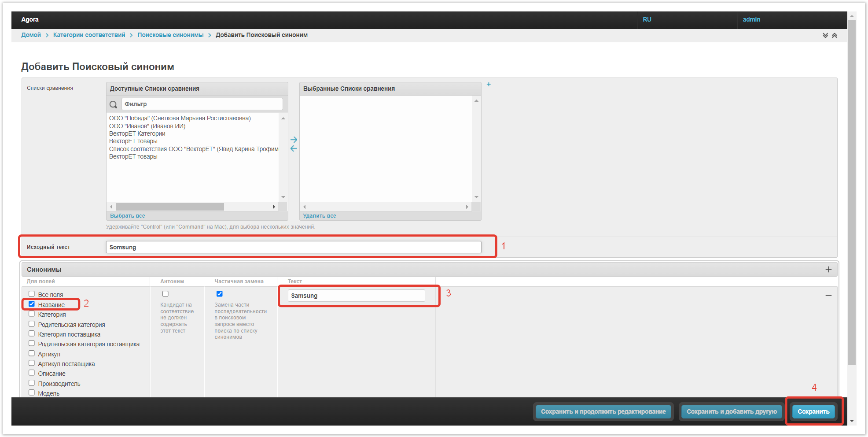
Task: Remove the Samsung synonym row with minus icon
Action: [x=828, y=296]
